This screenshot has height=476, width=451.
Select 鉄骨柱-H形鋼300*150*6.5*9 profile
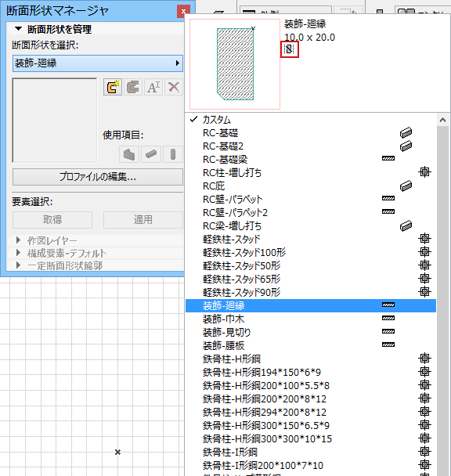tap(311, 426)
